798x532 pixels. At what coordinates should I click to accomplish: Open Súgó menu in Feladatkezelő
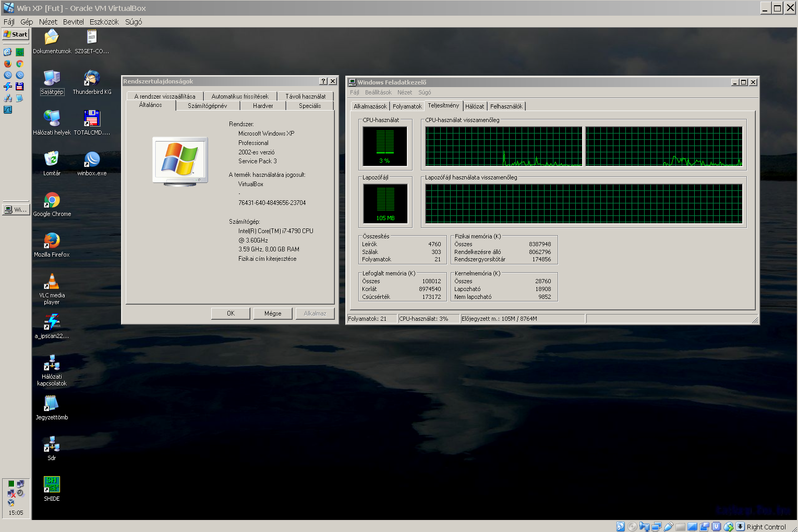point(425,92)
